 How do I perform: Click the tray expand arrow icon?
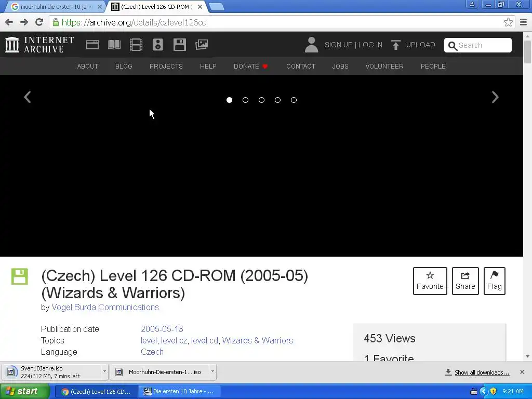(484, 391)
